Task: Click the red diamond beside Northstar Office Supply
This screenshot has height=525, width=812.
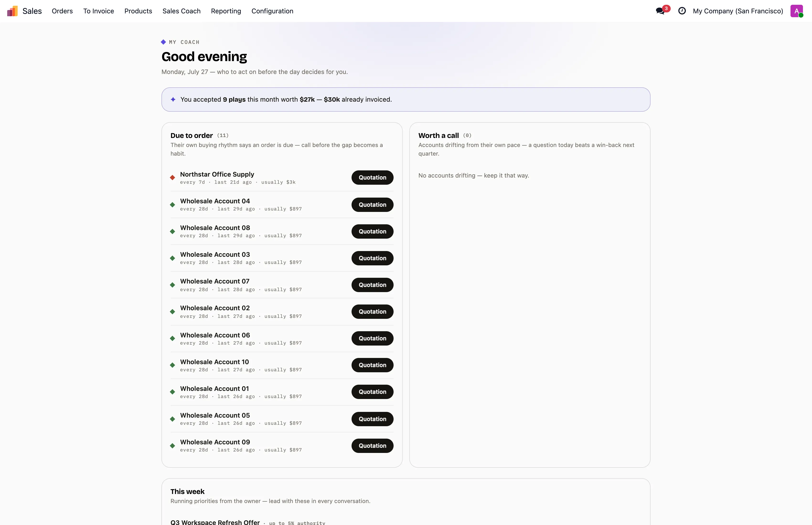Action: point(173,178)
